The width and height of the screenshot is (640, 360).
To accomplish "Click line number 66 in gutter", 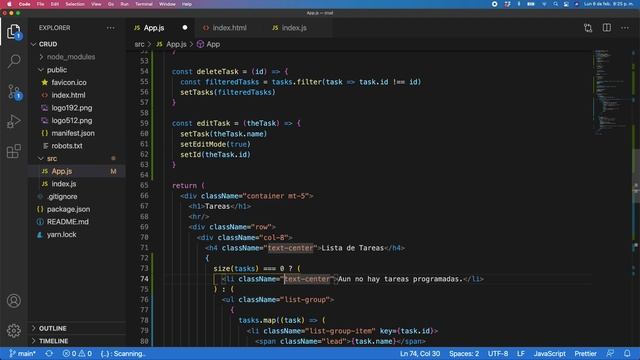I will click(x=144, y=196).
